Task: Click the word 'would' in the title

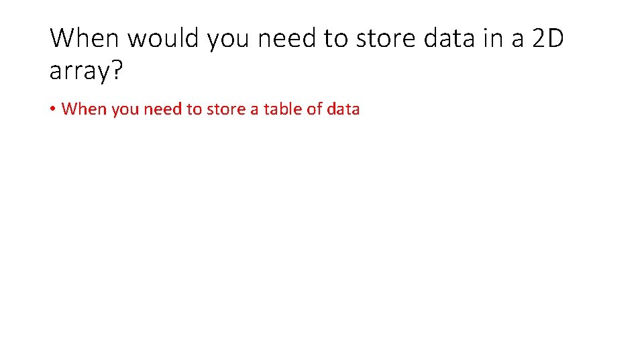Action: tap(163, 38)
